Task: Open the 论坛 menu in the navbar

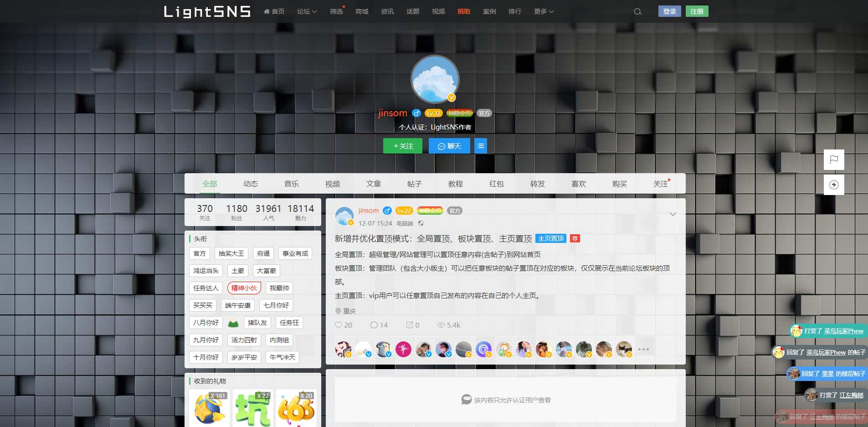Action: tap(307, 11)
